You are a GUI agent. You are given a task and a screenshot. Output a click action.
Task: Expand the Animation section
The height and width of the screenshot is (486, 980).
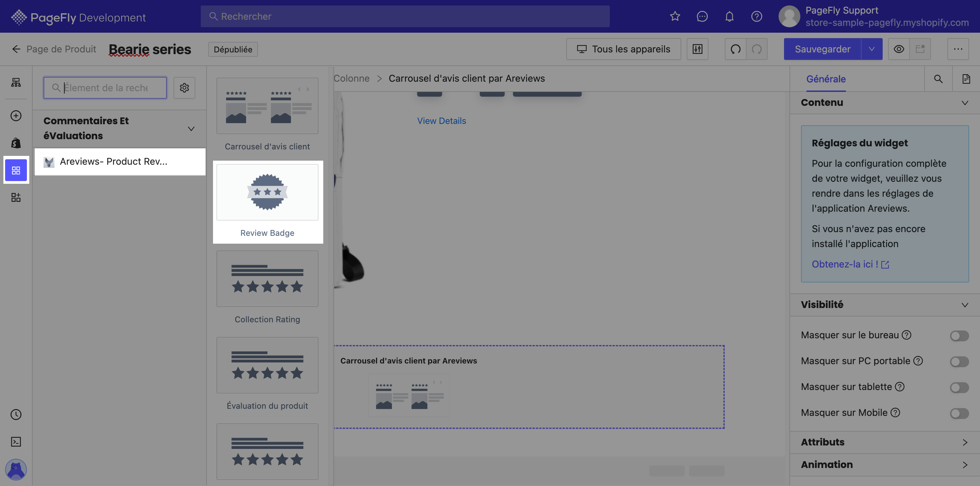click(x=965, y=465)
